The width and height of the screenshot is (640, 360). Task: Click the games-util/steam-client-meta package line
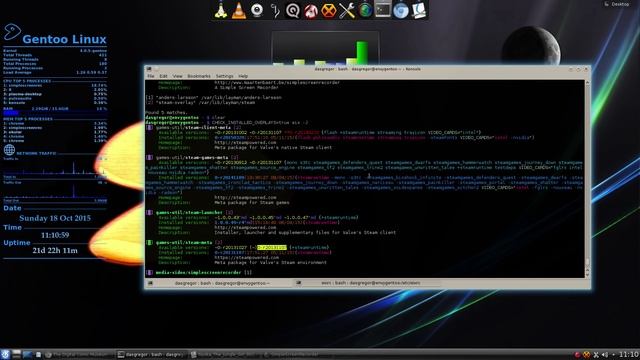[x=194, y=127]
